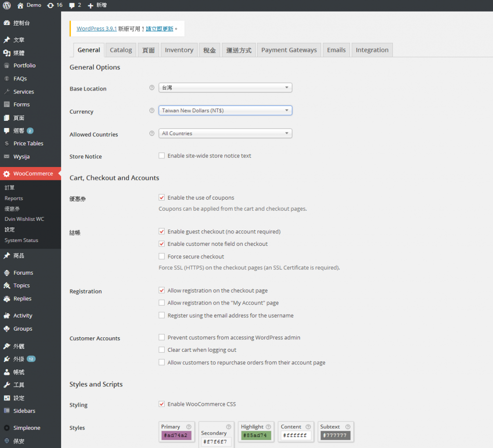The image size is (493, 448).
Task: Open Reports under WooCommerce menu
Action: [x=14, y=198]
